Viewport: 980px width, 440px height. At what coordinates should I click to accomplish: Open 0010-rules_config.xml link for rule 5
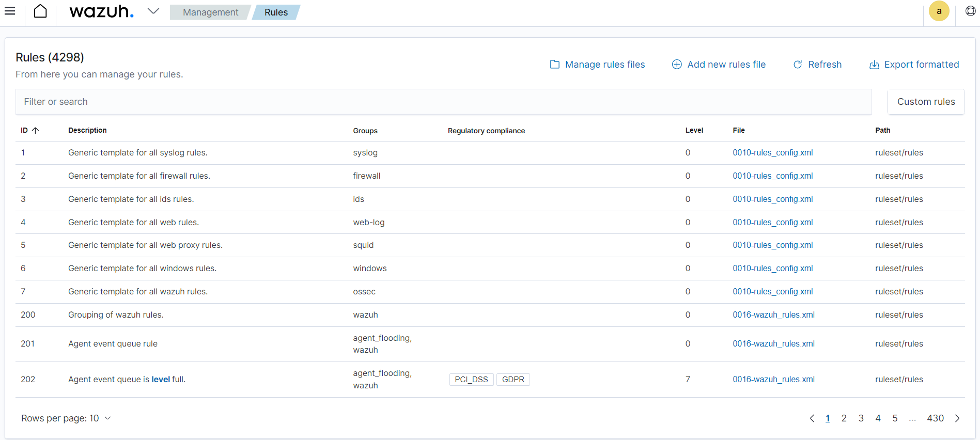[772, 245]
